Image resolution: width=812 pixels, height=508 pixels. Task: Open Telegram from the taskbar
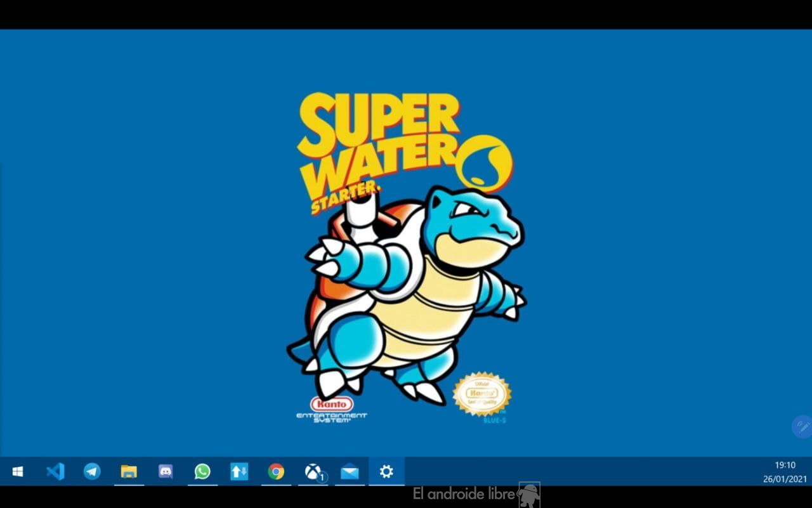click(x=92, y=471)
